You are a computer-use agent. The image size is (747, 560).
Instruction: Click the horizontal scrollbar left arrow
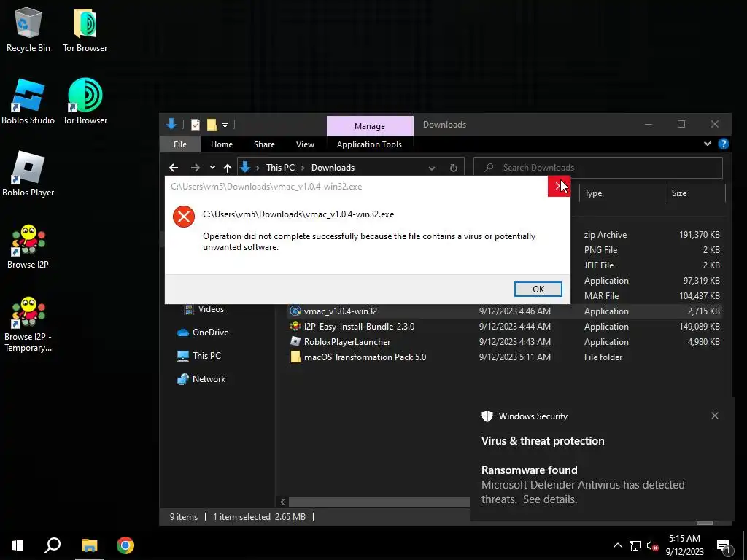point(282,502)
